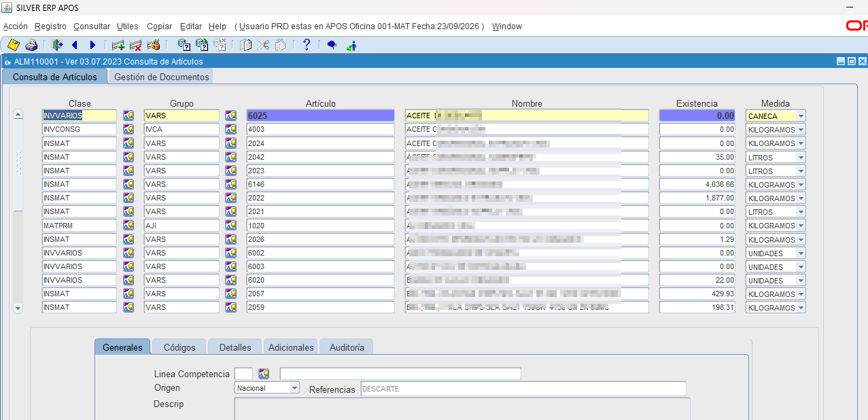Screen dimensions: 868x420
Task: Click Artículo field with value 6146
Action: point(320,184)
